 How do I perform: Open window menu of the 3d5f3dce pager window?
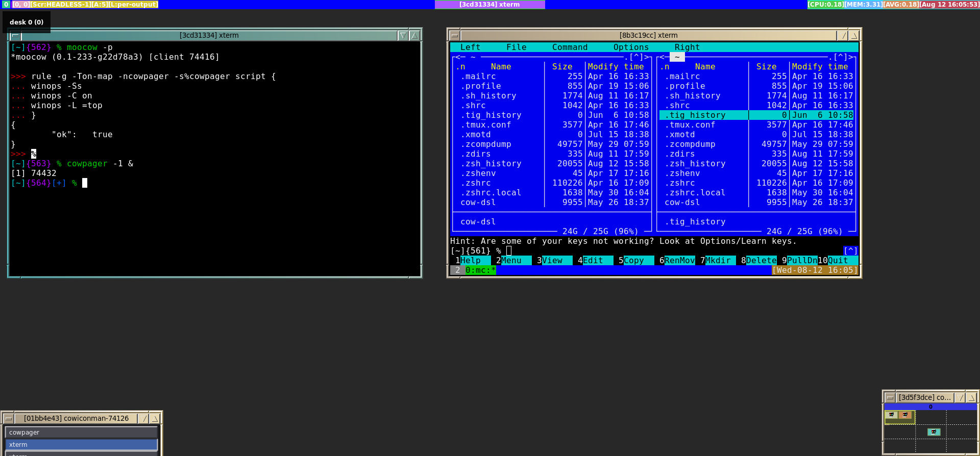click(x=890, y=397)
